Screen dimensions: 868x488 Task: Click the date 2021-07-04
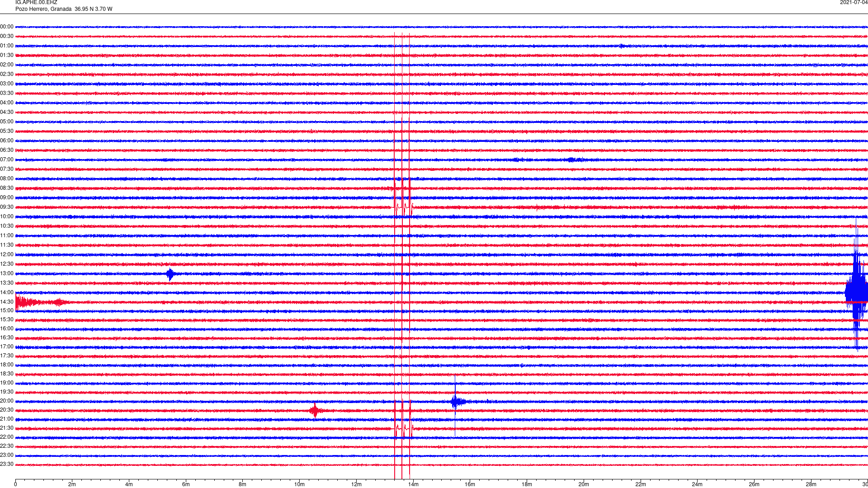pyautogui.click(x=854, y=3)
